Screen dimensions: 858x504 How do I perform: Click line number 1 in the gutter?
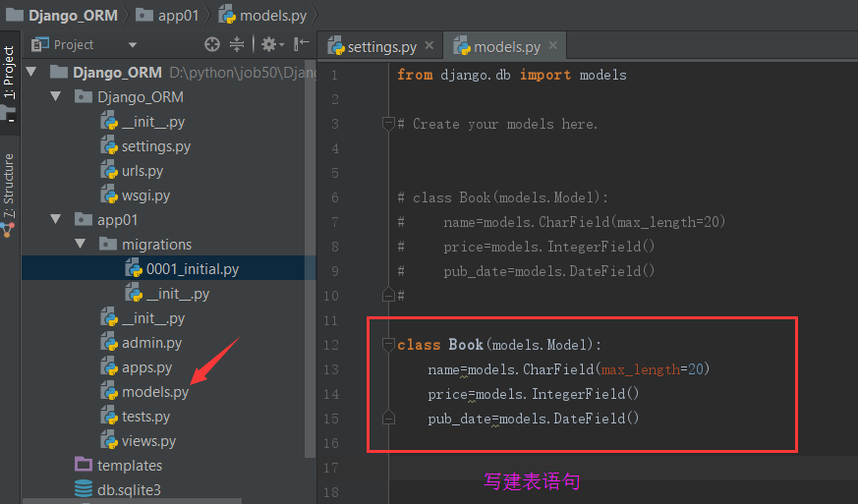click(x=334, y=75)
